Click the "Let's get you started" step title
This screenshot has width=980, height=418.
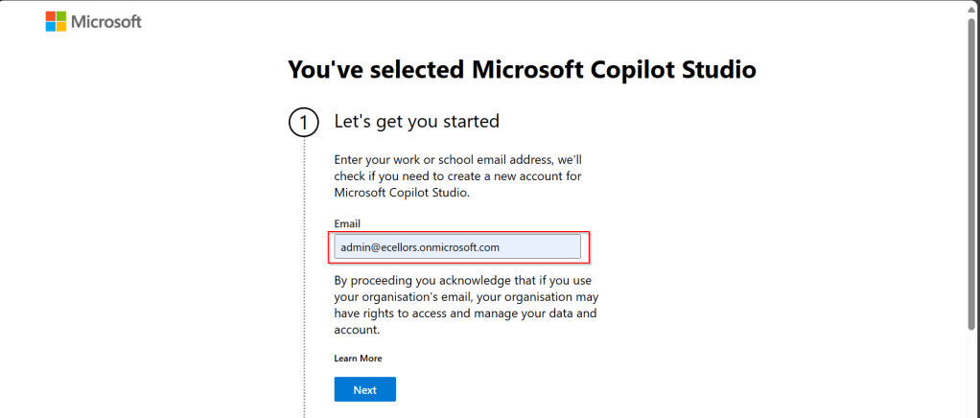click(416, 122)
